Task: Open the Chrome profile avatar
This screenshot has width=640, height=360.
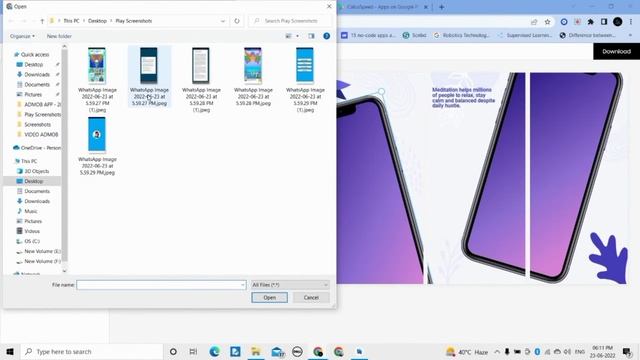Action: point(618,22)
